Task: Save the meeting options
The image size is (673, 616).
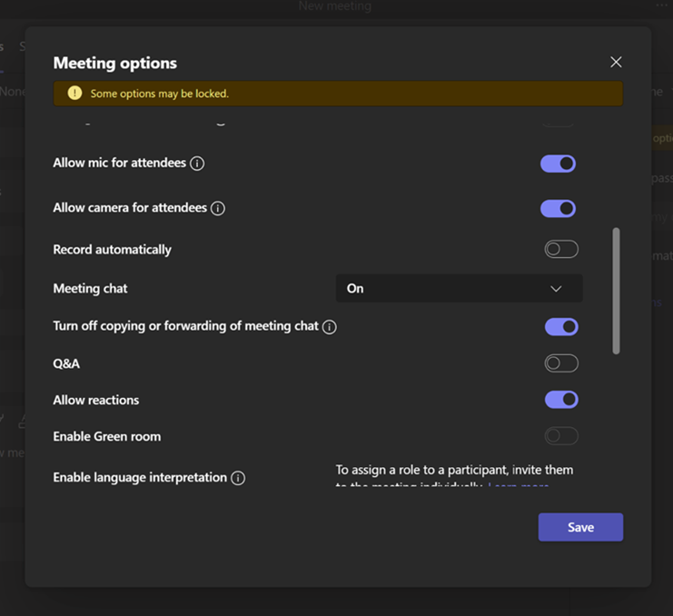Action: pos(580,527)
